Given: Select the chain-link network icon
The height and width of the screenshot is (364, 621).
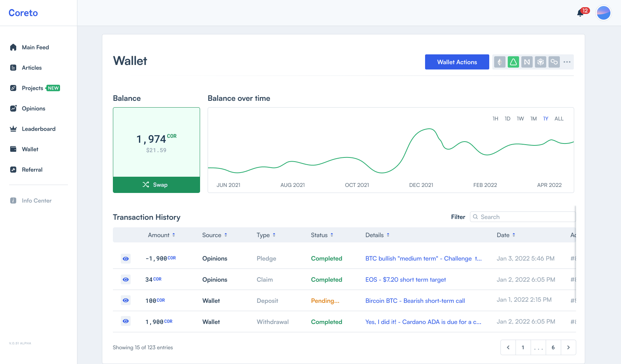Looking at the screenshot, I should coord(554,62).
